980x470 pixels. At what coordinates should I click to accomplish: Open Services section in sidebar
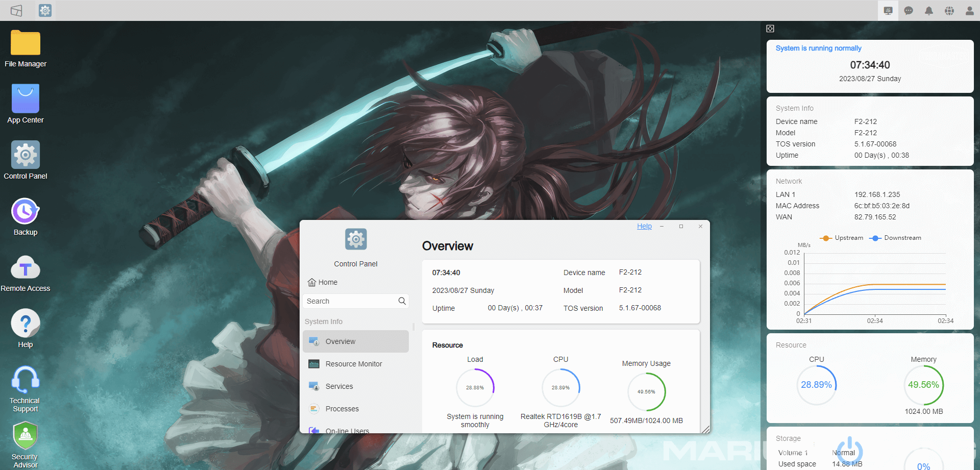coord(356,386)
